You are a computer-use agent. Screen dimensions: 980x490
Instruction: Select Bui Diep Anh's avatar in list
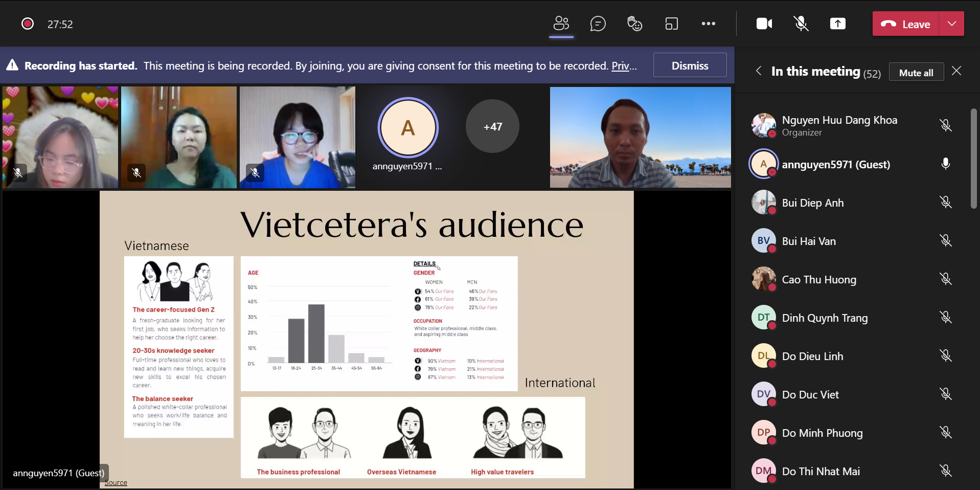tap(764, 202)
